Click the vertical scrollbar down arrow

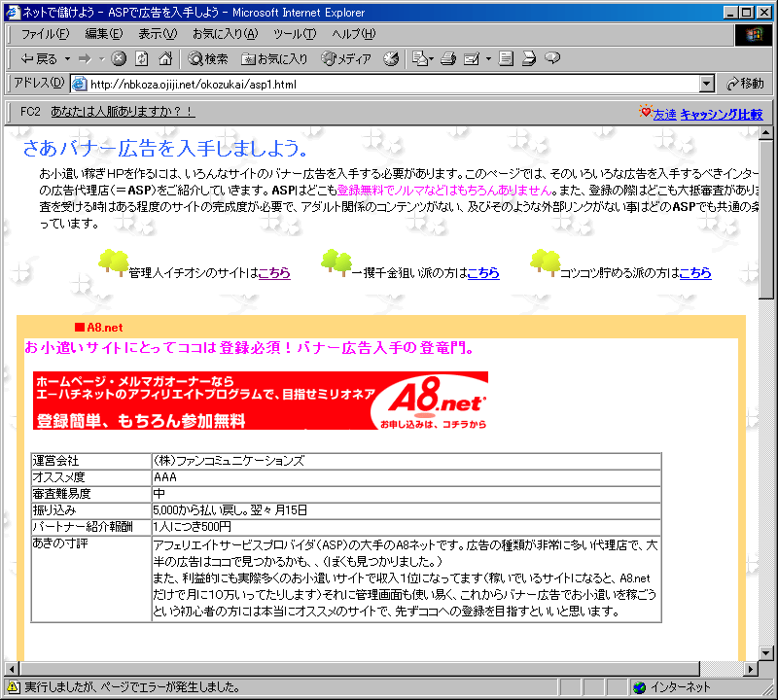point(765,653)
